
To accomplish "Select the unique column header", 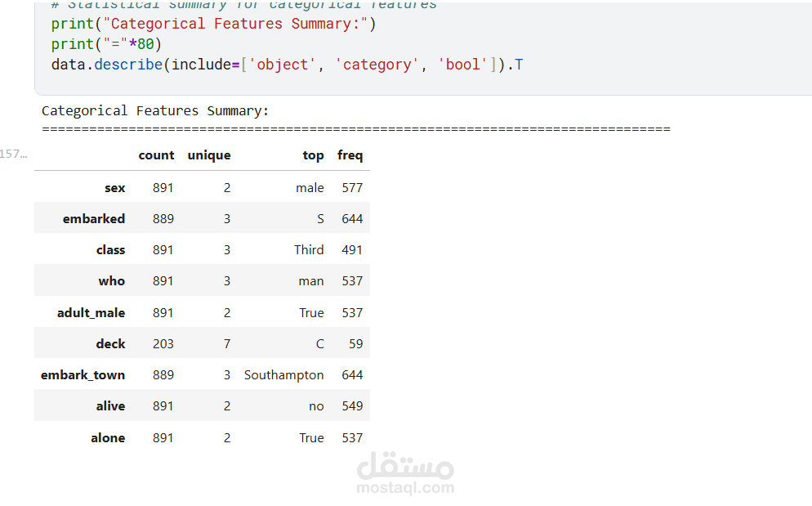I will pyautogui.click(x=209, y=155).
